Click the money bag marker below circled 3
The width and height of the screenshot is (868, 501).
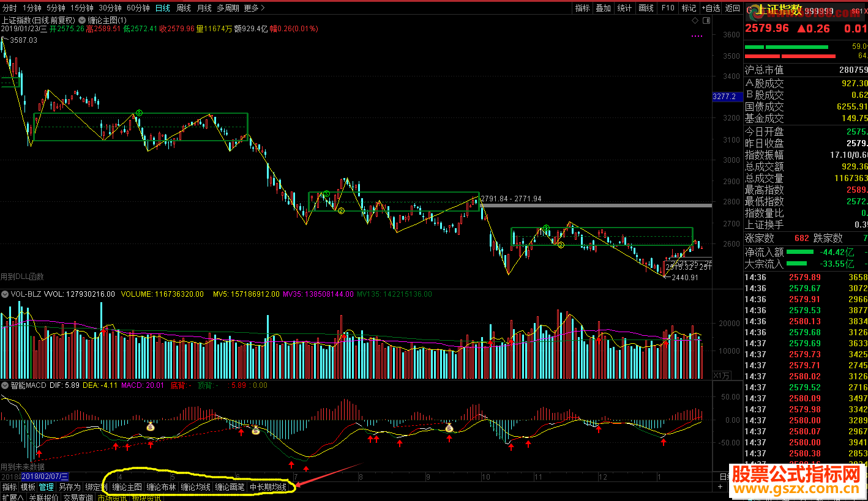point(151,426)
